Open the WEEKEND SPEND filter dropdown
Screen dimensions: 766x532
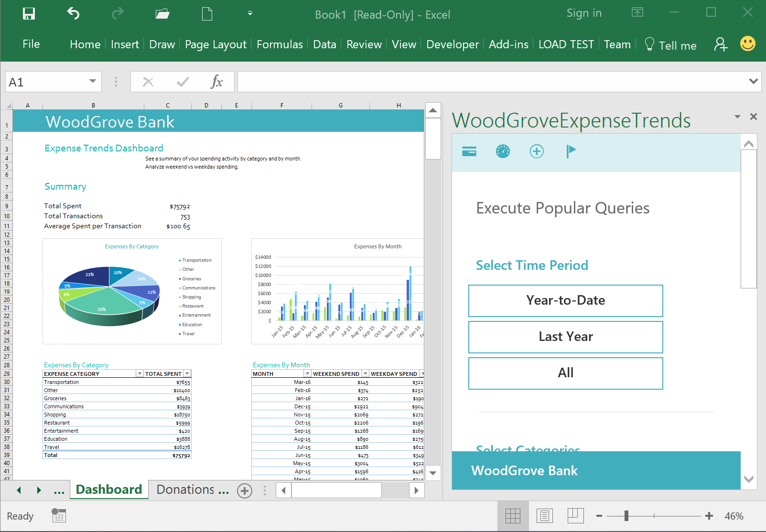[x=365, y=373]
